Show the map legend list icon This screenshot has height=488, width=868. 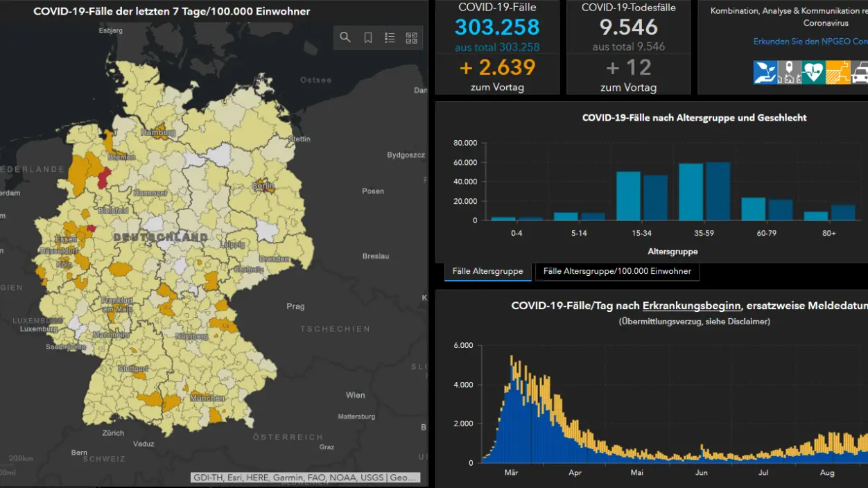(x=390, y=37)
